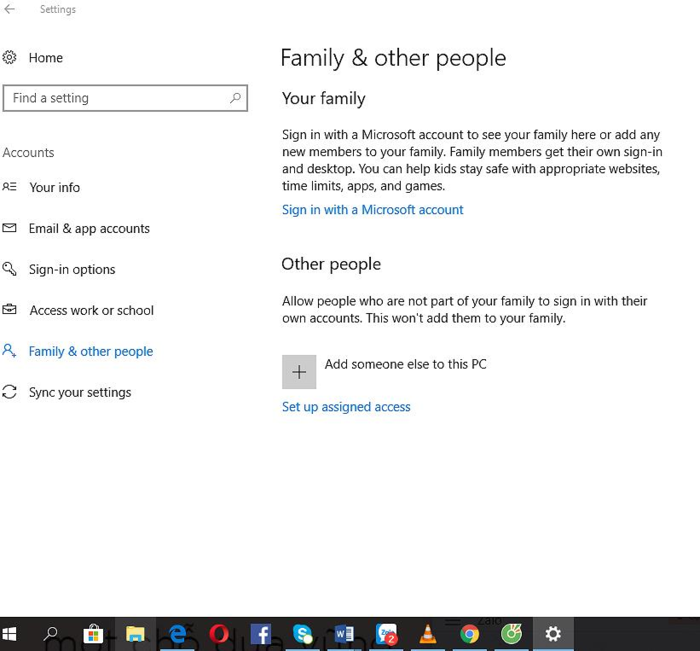Open the Windows Start menu
This screenshot has height=651, width=700.
[x=10, y=634]
